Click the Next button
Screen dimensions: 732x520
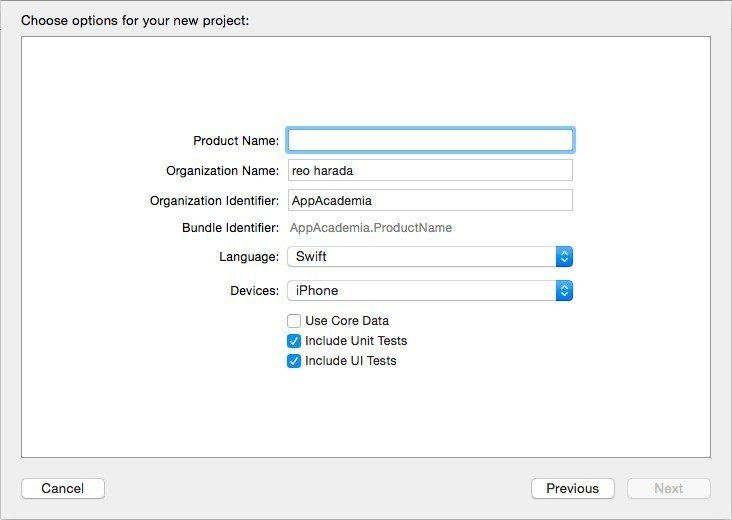[x=668, y=489]
